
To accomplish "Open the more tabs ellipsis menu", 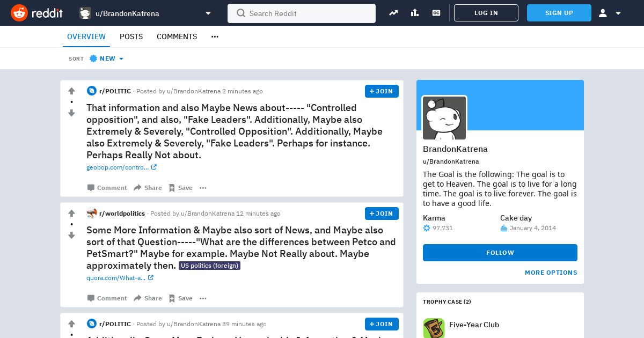I will 215,36.
